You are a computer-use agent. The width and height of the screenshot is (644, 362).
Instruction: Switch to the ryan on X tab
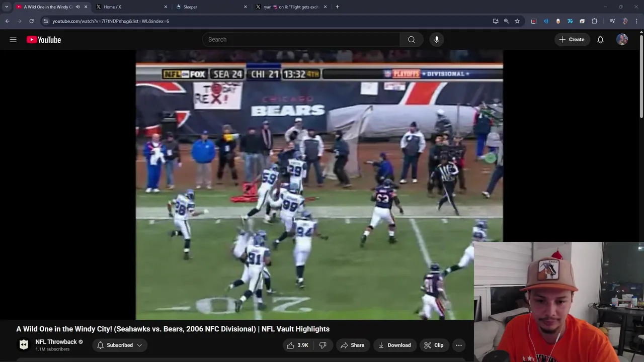point(291,7)
